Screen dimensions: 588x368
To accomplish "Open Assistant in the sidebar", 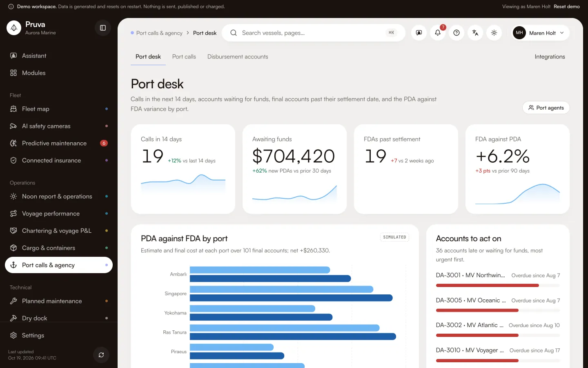I will [x=59, y=56].
